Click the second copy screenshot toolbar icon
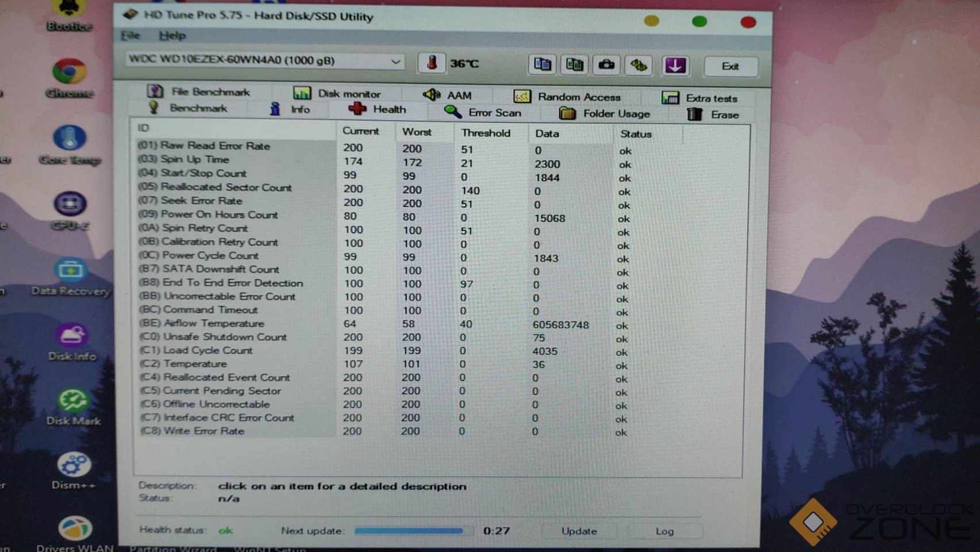This screenshot has width=980, height=552. 574,64
